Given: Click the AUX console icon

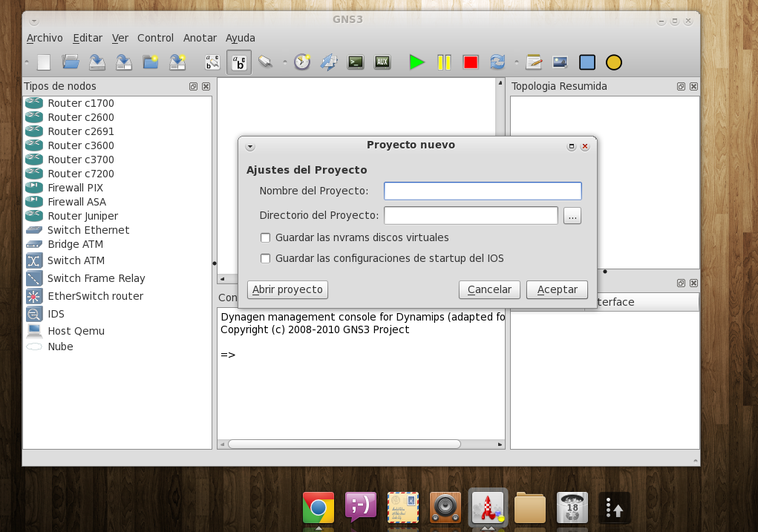Looking at the screenshot, I should (382, 62).
